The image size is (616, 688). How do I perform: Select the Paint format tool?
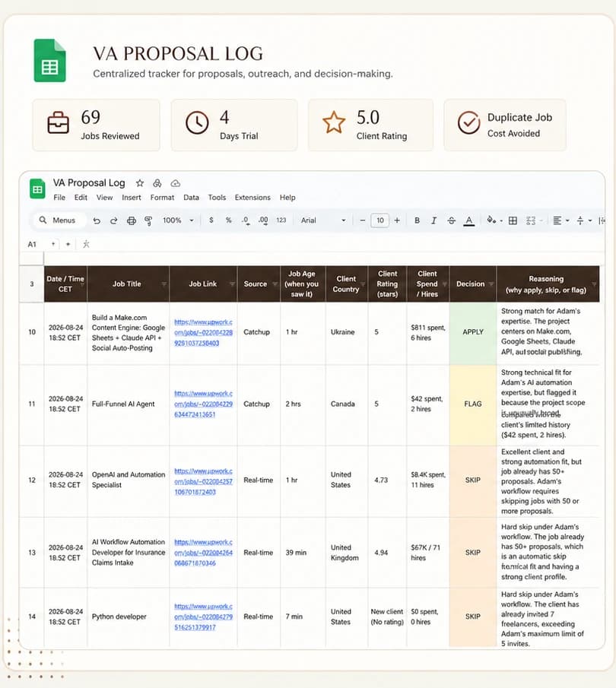coord(148,220)
